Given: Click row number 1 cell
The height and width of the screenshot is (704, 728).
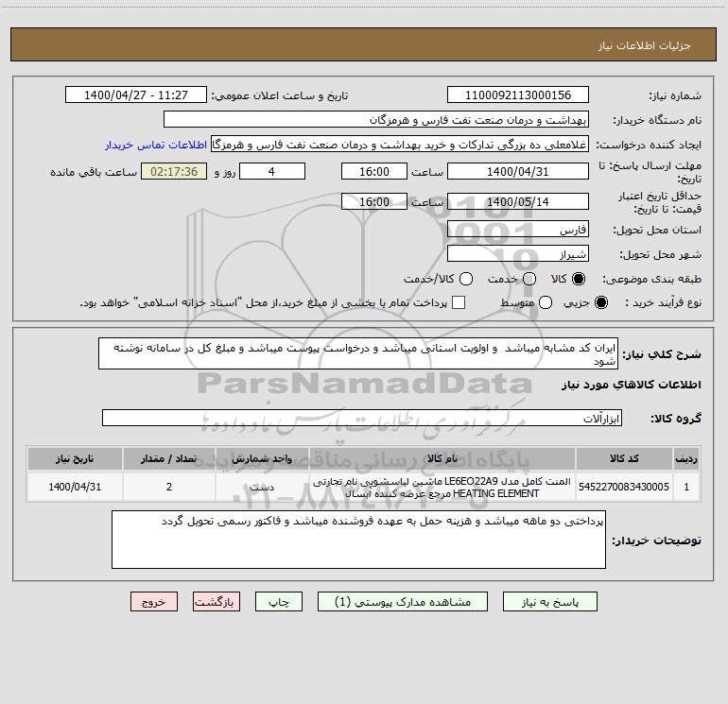Looking at the screenshot, I should pos(686,487).
